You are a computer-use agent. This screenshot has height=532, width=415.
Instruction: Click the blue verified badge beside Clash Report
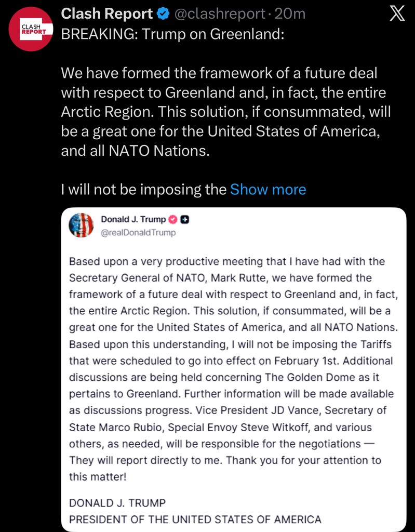(163, 15)
